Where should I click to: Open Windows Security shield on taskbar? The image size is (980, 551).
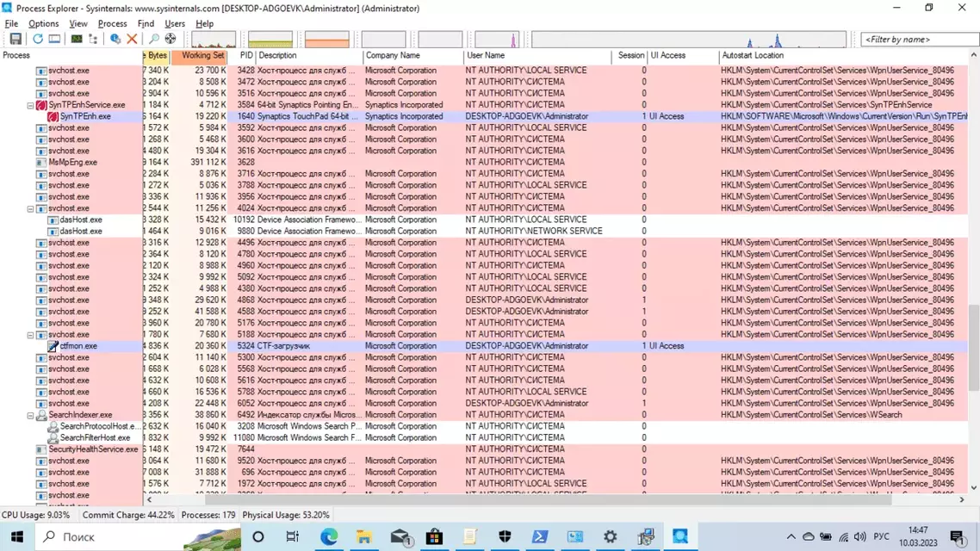point(505,536)
